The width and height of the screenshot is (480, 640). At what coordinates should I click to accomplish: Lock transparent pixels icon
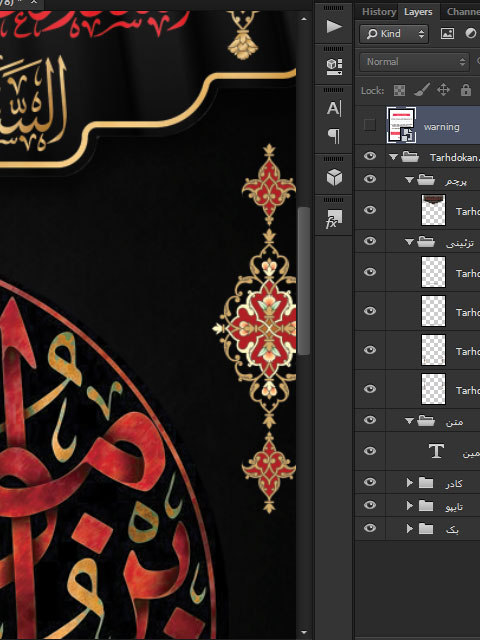coord(399,90)
